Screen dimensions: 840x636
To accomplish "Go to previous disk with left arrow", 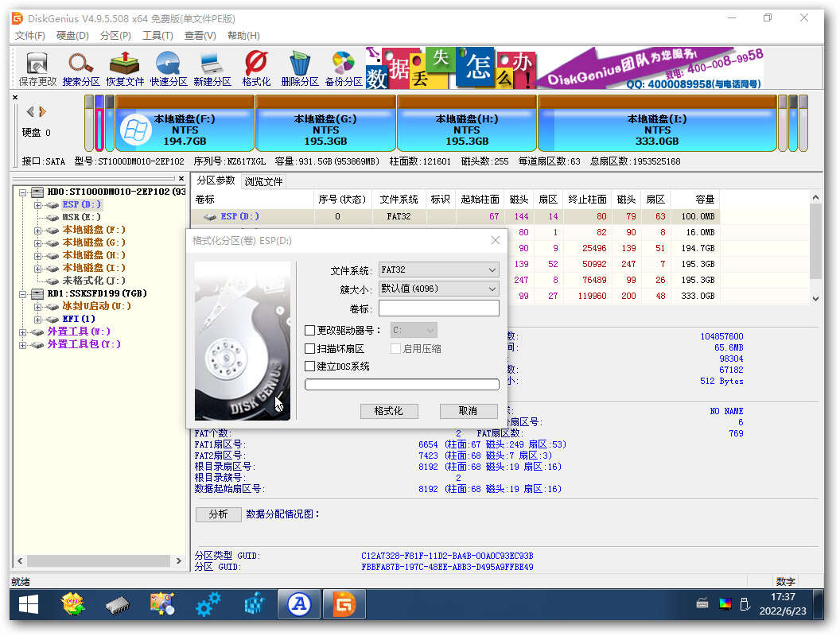I will (30, 111).
